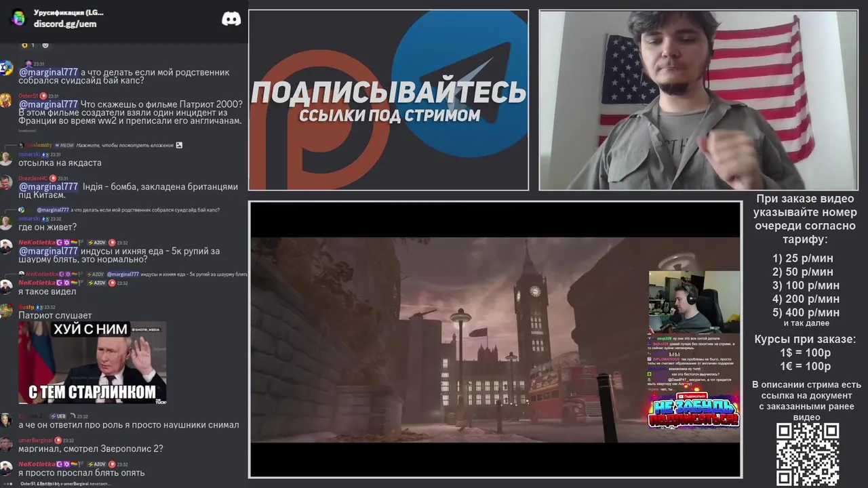Click NeKotletka's avatar beside индусы message
The width and height of the screenshot is (868, 488).
tap(6, 247)
